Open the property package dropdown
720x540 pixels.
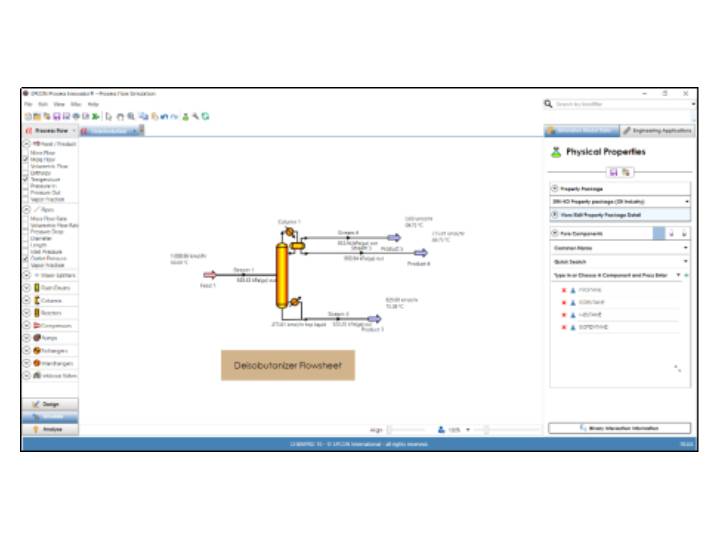[620, 202]
